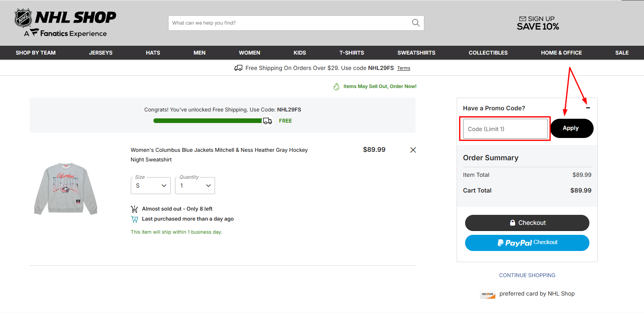The height and width of the screenshot is (319, 644).
Task: Click 'Items May Sell Out, Order Now!' text
Action: pos(380,86)
